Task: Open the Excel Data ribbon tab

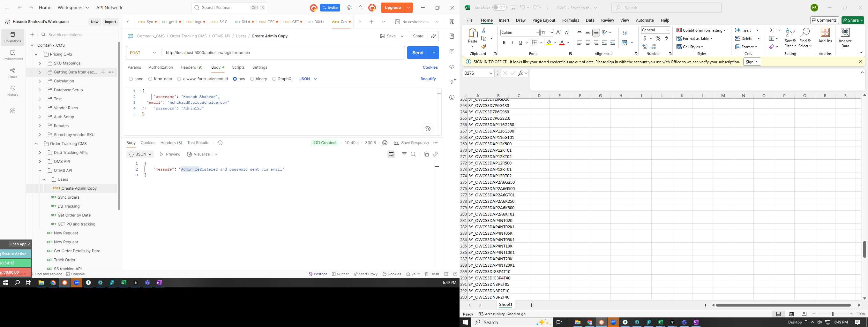Action: pyautogui.click(x=590, y=20)
